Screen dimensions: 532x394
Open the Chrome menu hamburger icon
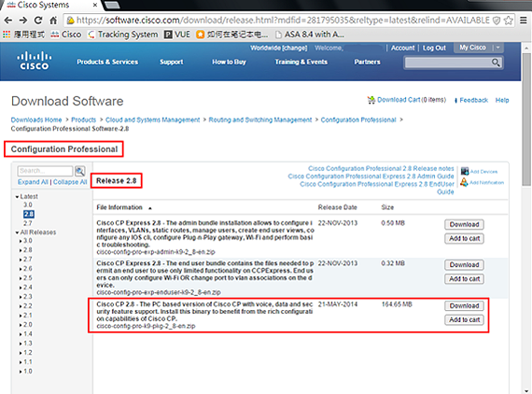524,21
